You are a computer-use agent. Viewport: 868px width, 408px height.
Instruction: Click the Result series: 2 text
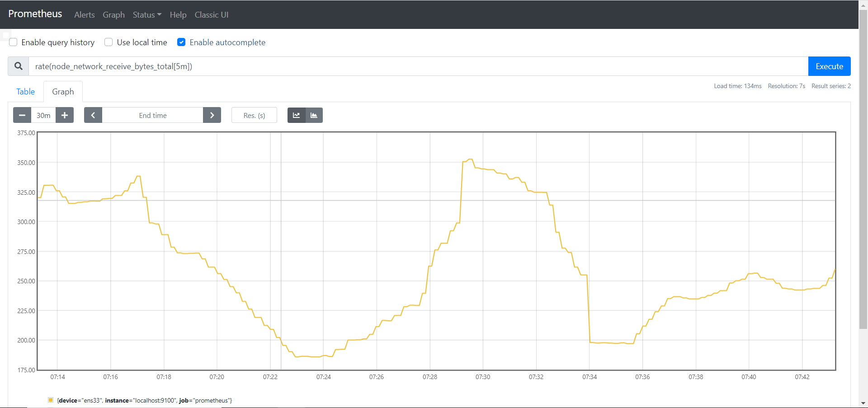(831, 86)
